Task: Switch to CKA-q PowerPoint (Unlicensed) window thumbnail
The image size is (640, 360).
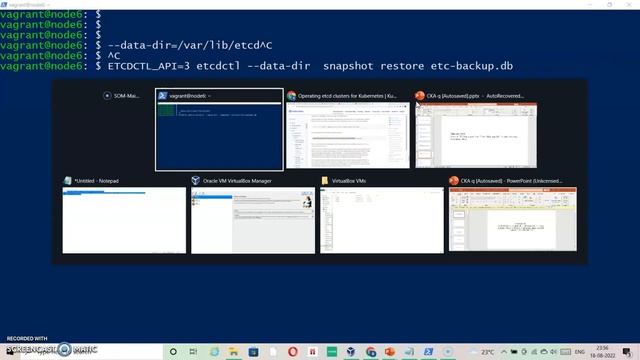Action: pos(513,219)
